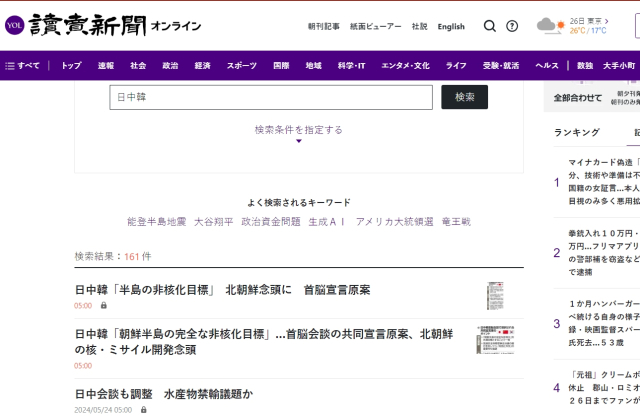Image resolution: width=640 pixels, height=416 pixels.
Task: Select the トップ navigation item
Action: coord(71,65)
